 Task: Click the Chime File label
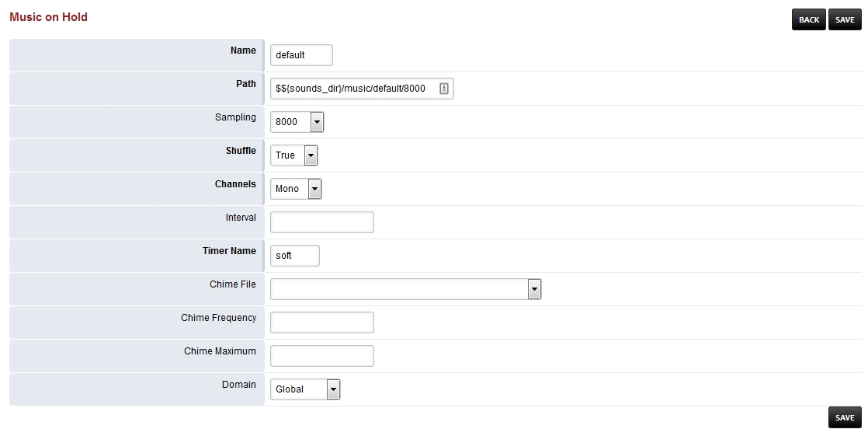pyautogui.click(x=232, y=284)
